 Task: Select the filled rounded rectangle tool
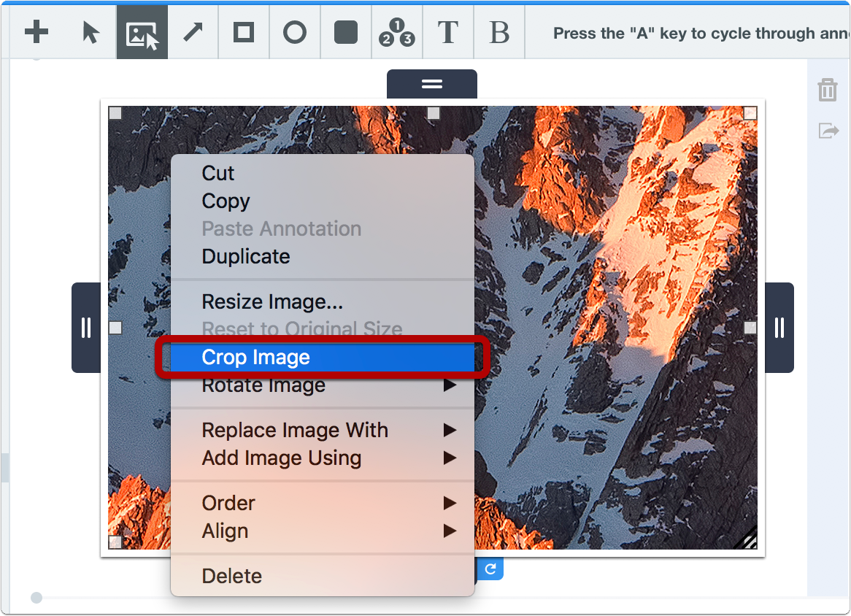(346, 32)
